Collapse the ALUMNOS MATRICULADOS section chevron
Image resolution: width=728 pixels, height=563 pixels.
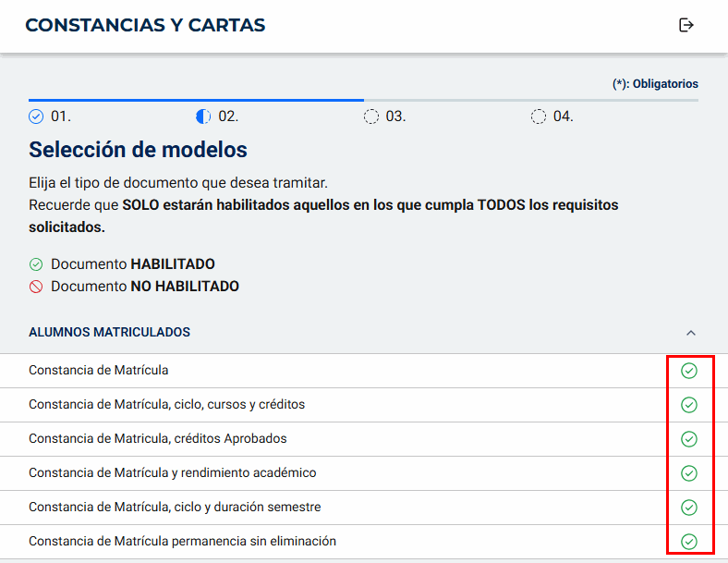pos(691,333)
